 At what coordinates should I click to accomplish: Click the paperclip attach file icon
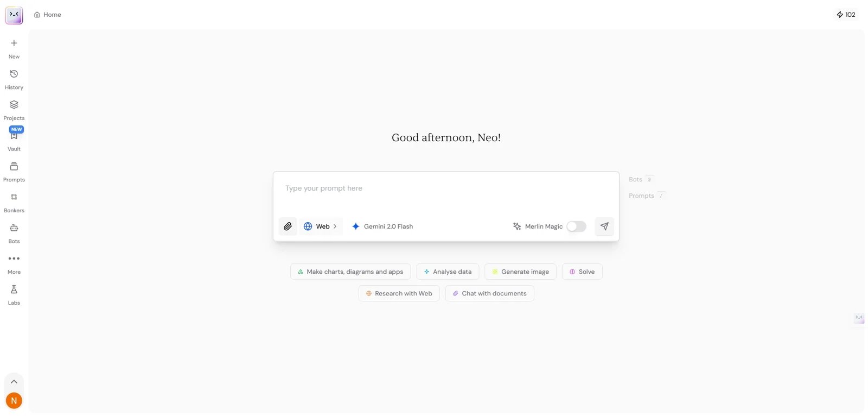[x=288, y=226]
